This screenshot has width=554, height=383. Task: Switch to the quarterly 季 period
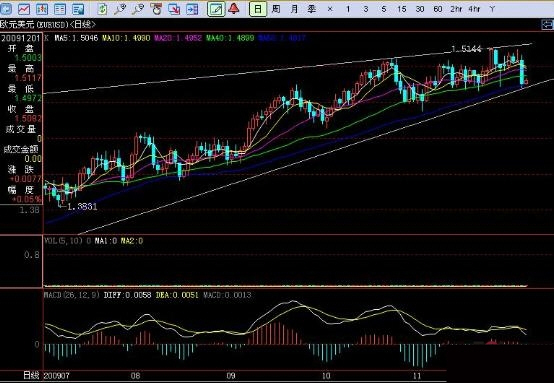[312, 9]
